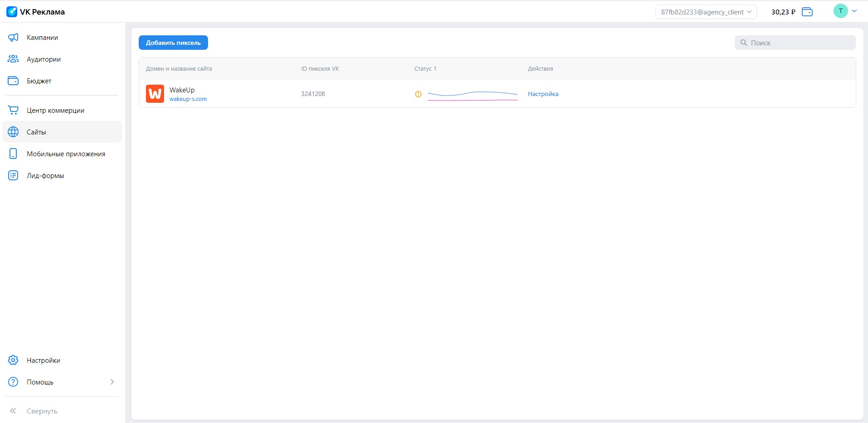Click the Помощь label in sidebar
The width and height of the screenshot is (868, 423).
(x=40, y=382)
